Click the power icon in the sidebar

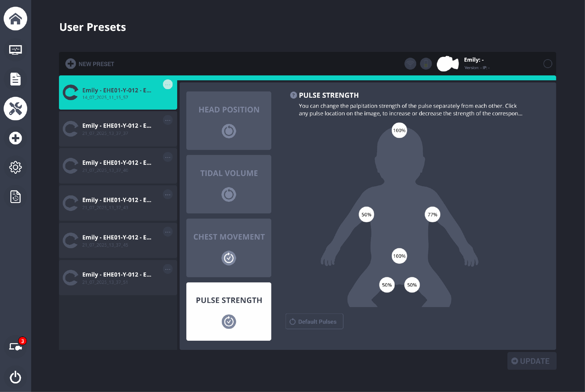tap(15, 377)
